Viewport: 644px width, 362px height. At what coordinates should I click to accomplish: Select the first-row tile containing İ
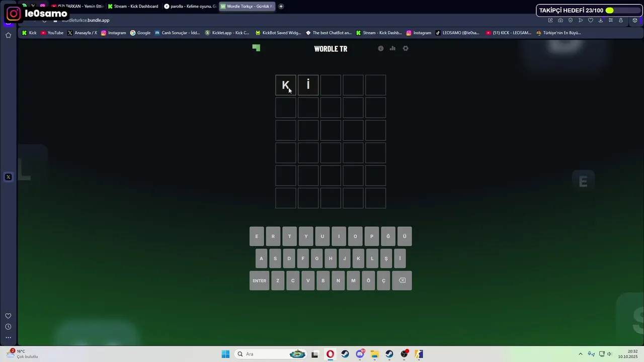(x=308, y=85)
